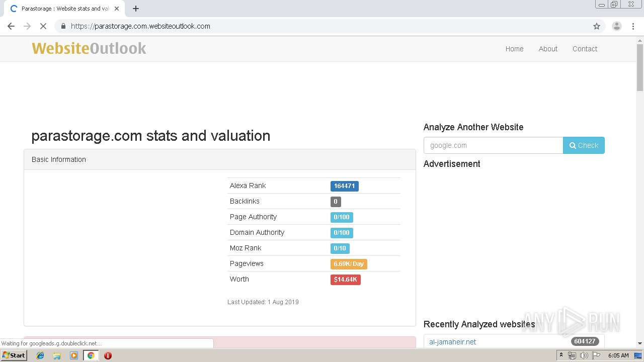Click Last Updated 1 Aug 2019 text

point(263,302)
